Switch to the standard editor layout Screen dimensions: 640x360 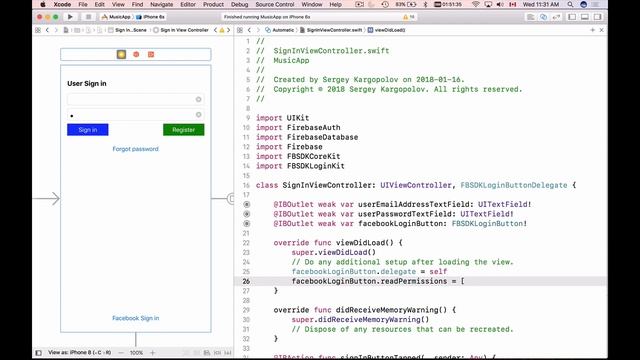(x=531, y=17)
